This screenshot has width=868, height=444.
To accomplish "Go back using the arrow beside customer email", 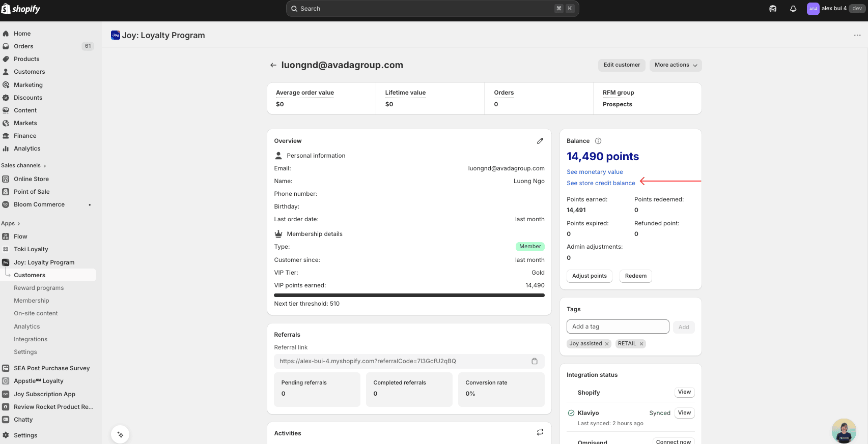I will 273,65.
